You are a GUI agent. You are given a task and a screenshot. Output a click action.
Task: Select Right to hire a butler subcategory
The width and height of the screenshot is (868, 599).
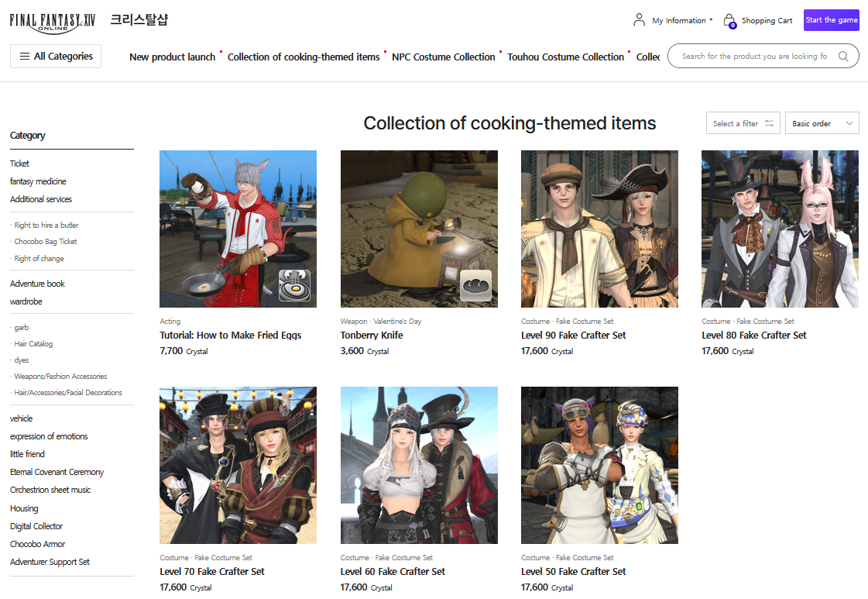46,225
